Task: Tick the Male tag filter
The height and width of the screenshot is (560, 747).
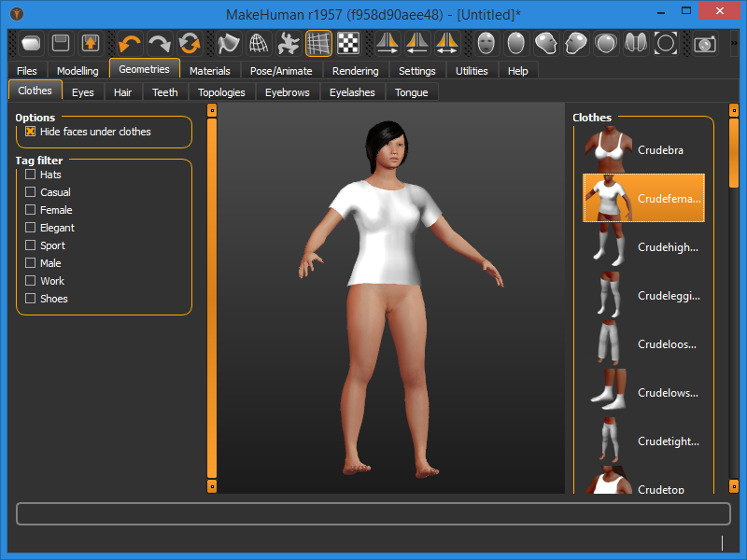Action: 30,263
